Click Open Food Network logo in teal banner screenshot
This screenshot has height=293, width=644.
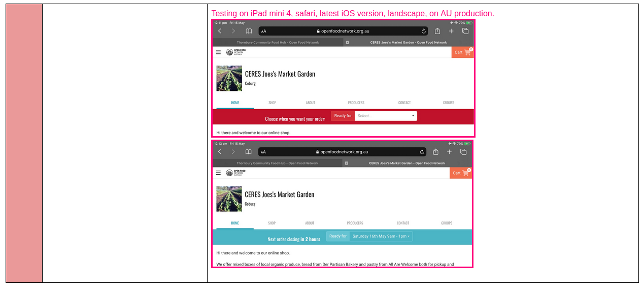pos(235,173)
